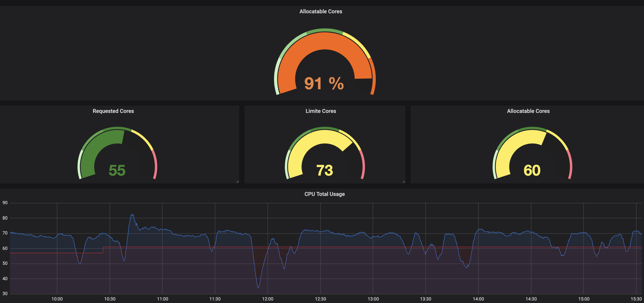Click the 91 % gauge value

(x=324, y=83)
